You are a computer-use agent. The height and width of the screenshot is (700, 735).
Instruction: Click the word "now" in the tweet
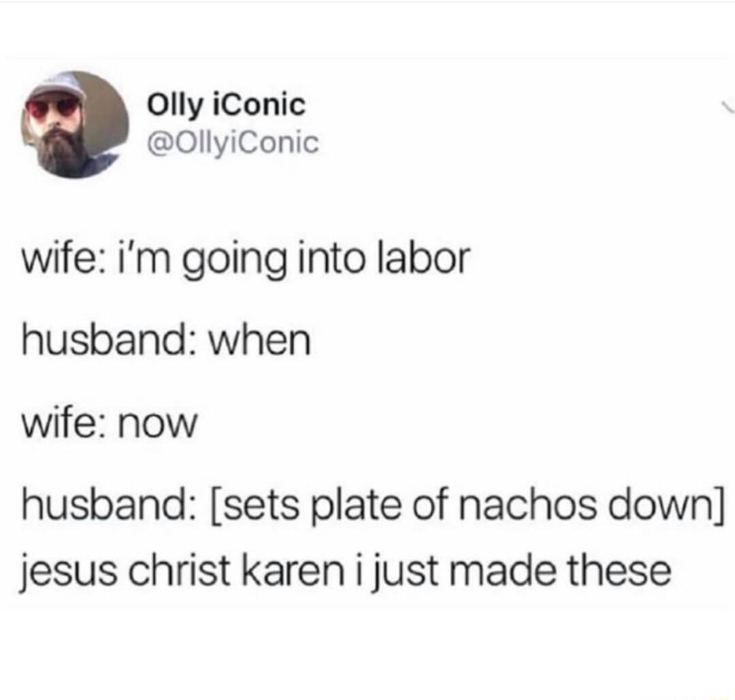tap(157, 424)
